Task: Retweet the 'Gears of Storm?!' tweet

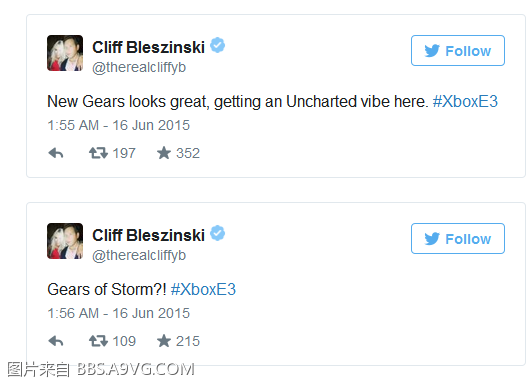Action: [98, 341]
